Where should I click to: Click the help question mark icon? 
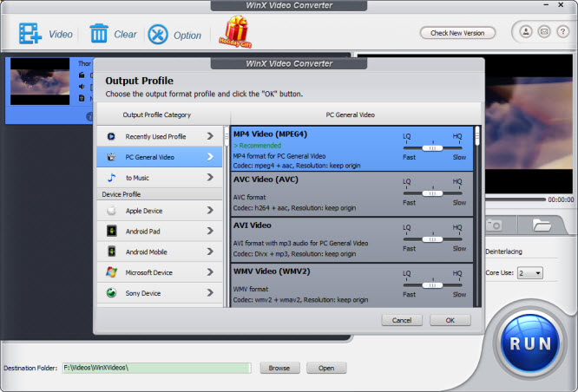(562, 32)
